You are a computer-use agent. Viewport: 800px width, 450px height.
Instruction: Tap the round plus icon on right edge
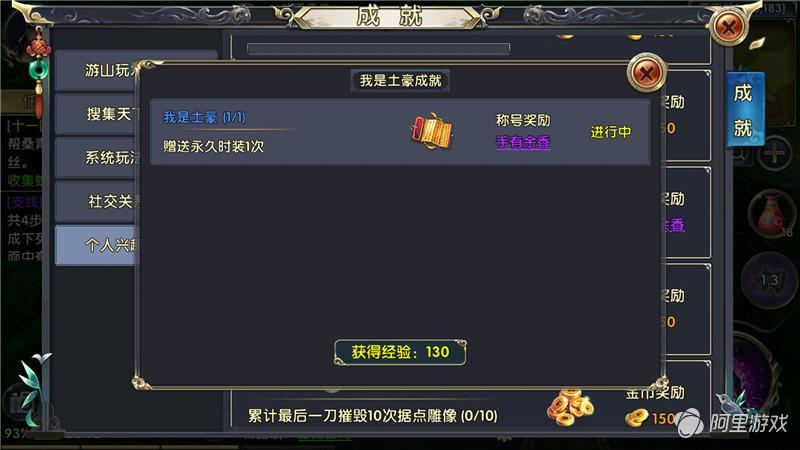(x=774, y=153)
